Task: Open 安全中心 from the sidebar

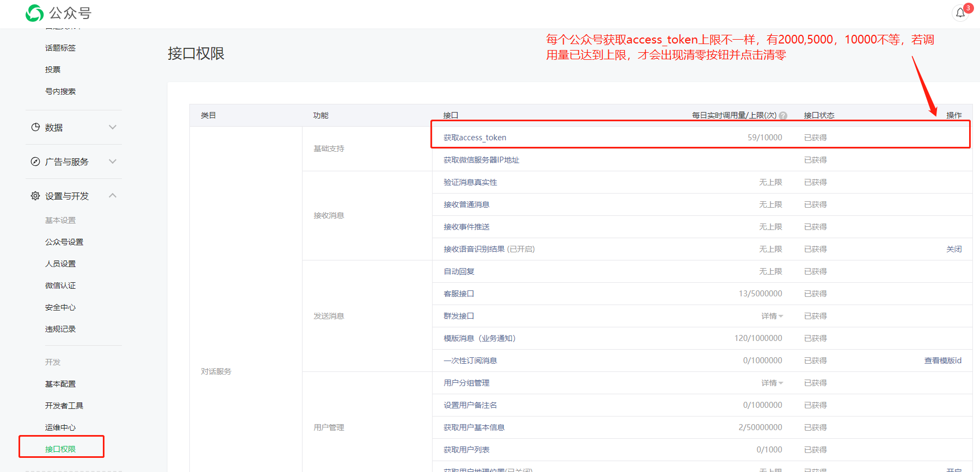Action: (x=60, y=307)
